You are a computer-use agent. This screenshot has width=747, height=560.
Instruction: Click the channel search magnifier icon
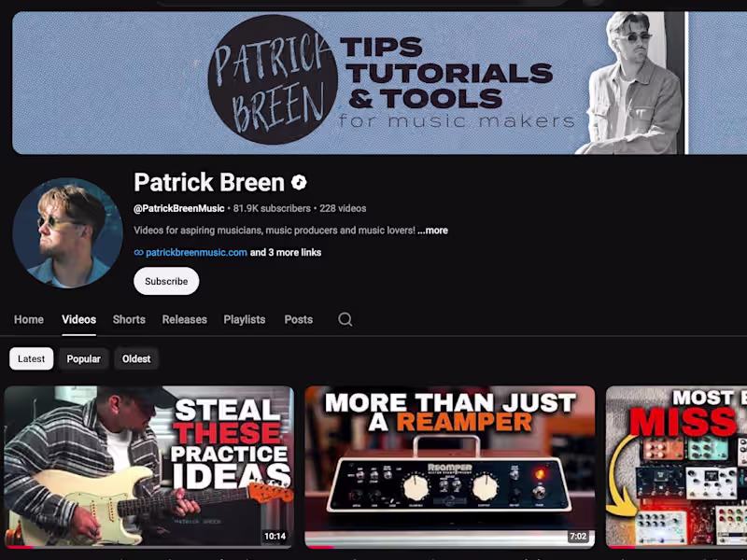click(x=345, y=319)
